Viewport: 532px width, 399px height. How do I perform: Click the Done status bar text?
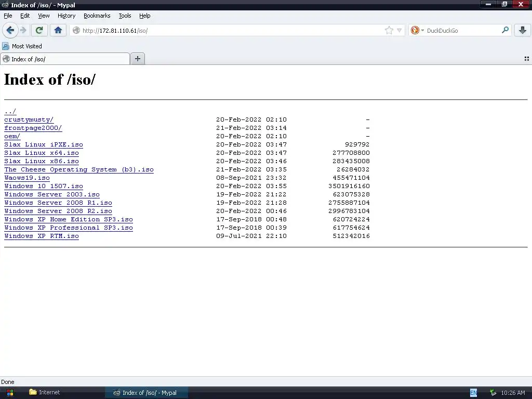tap(8, 382)
